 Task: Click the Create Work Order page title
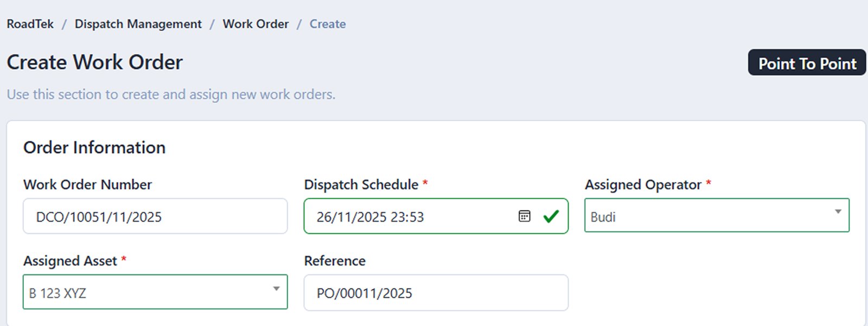click(94, 62)
